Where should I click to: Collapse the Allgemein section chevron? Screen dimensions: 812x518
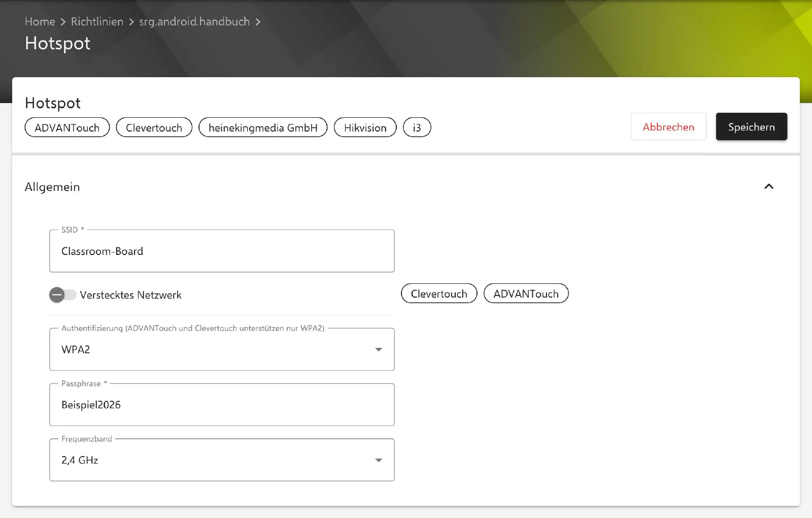click(x=769, y=186)
